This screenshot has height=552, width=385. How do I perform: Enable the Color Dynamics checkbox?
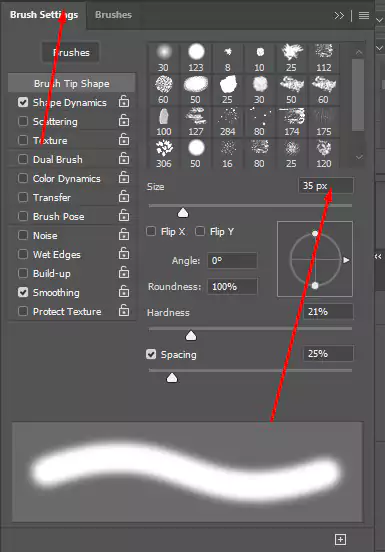coord(23,178)
